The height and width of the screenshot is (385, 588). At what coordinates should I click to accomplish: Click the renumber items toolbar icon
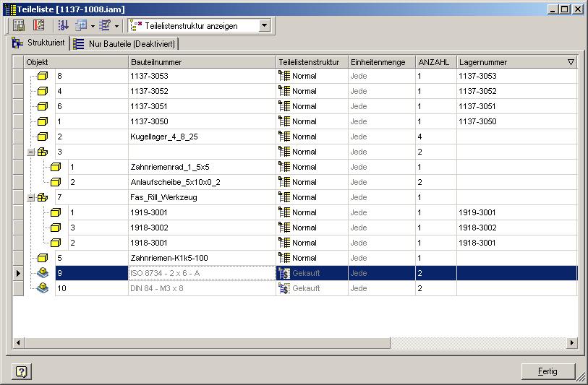click(105, 25)
